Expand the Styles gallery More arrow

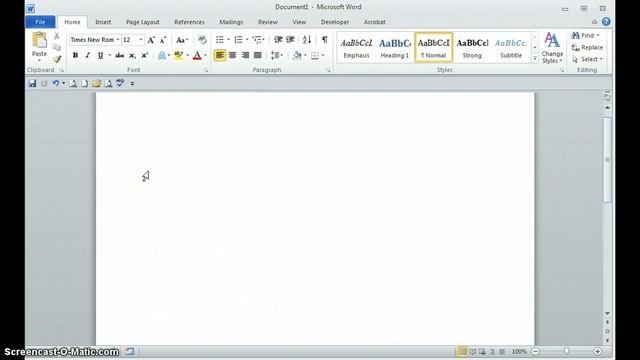coord(535,59)
